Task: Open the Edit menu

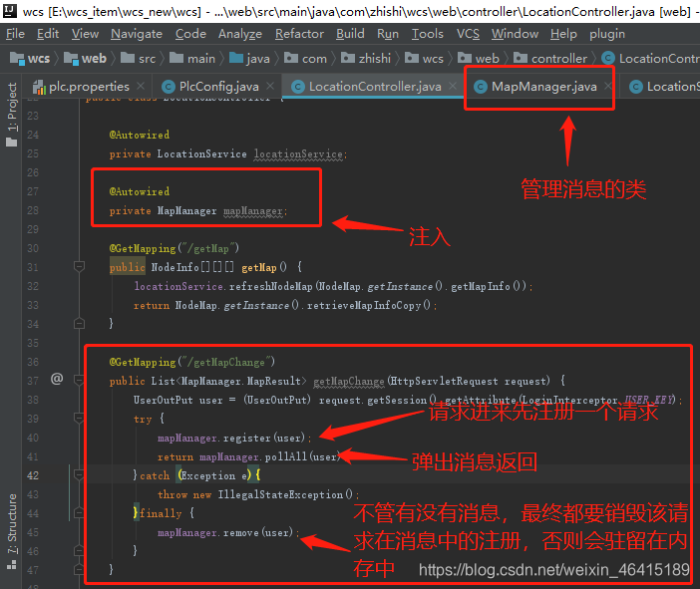Action: pyautogui.click(x=48, y=34)
